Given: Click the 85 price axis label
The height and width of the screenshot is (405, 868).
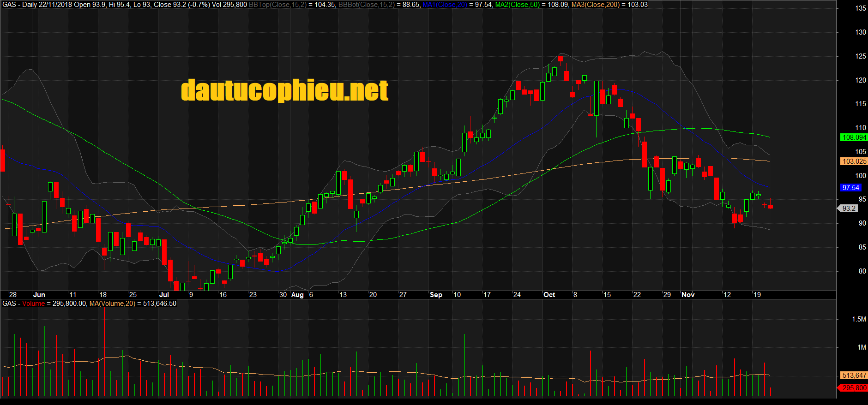Looking at the screenshot, I should point(862,247).
